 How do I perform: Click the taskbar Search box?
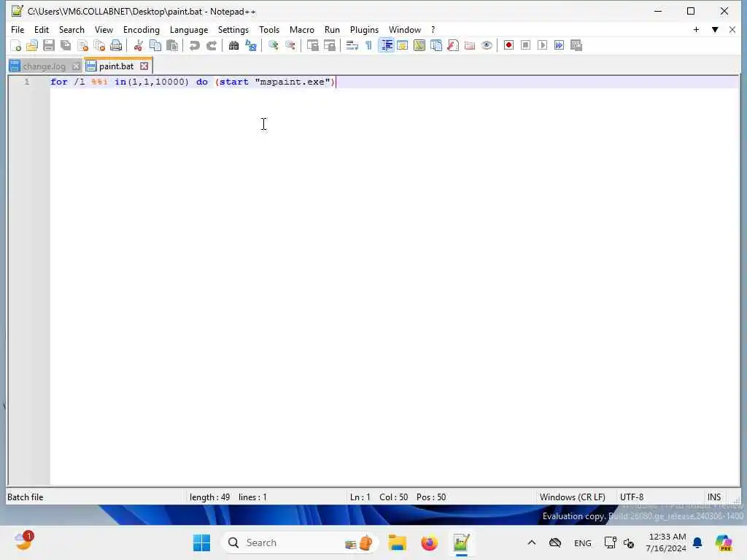click(x=300, y=542)
